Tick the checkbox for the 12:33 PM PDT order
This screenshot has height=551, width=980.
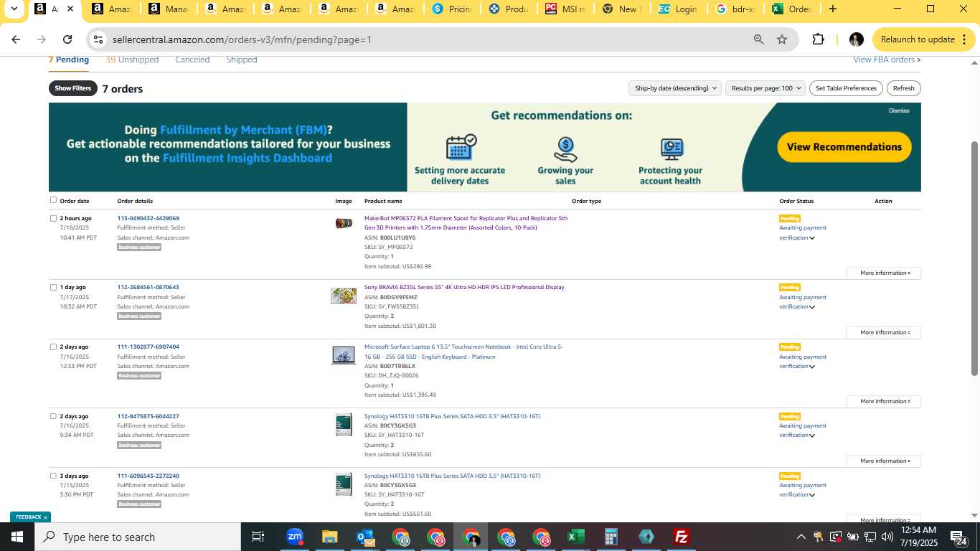53,347
